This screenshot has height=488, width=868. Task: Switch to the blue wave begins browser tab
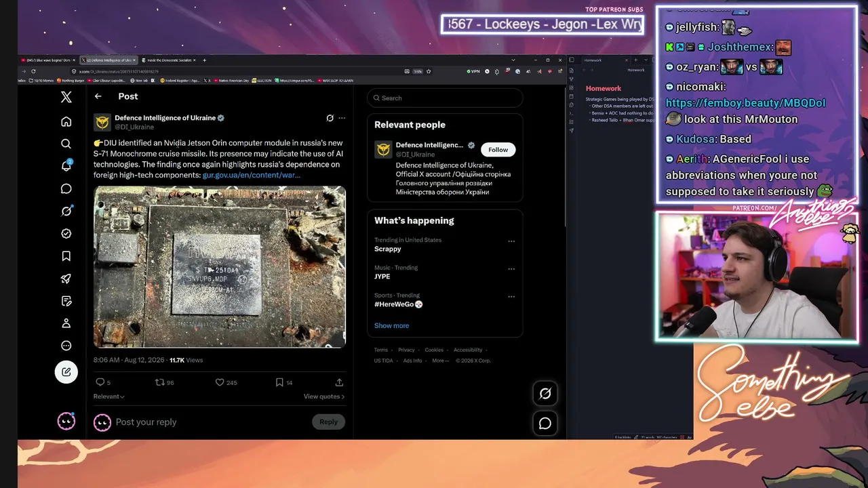[x=49, y=60]
